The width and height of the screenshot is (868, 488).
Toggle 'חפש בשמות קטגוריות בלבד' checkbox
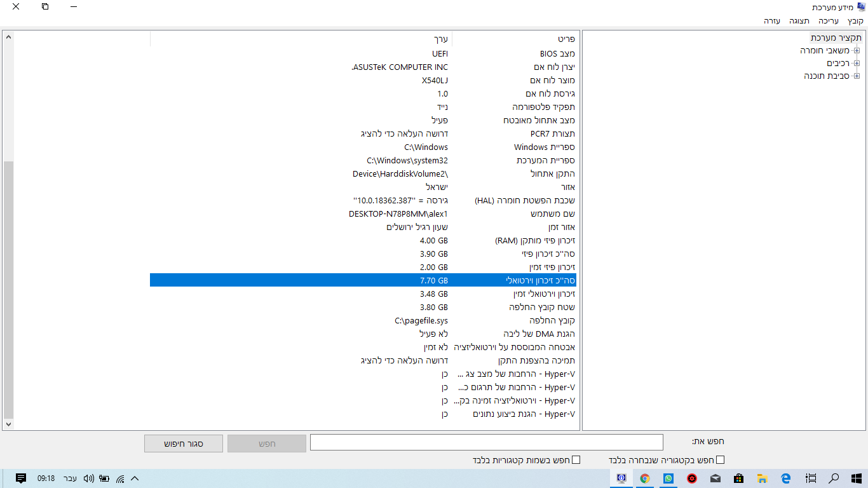coord(576,460)
